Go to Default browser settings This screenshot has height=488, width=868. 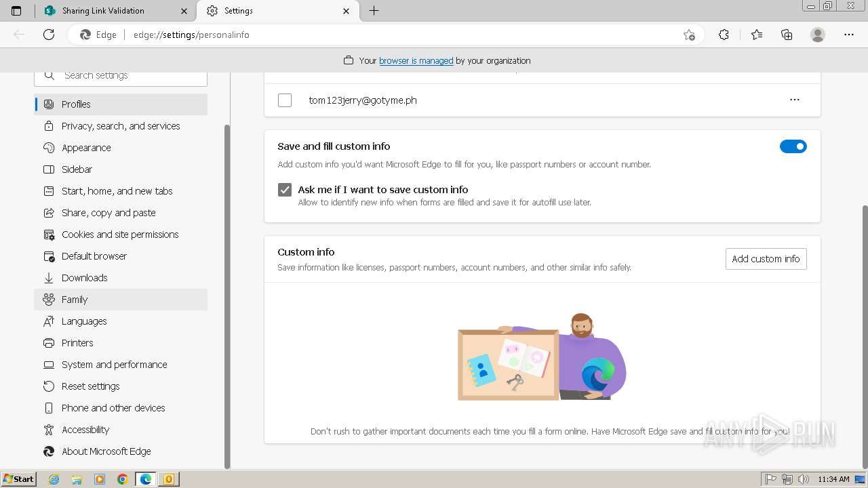pyautogui.click(x=121, y=256)
